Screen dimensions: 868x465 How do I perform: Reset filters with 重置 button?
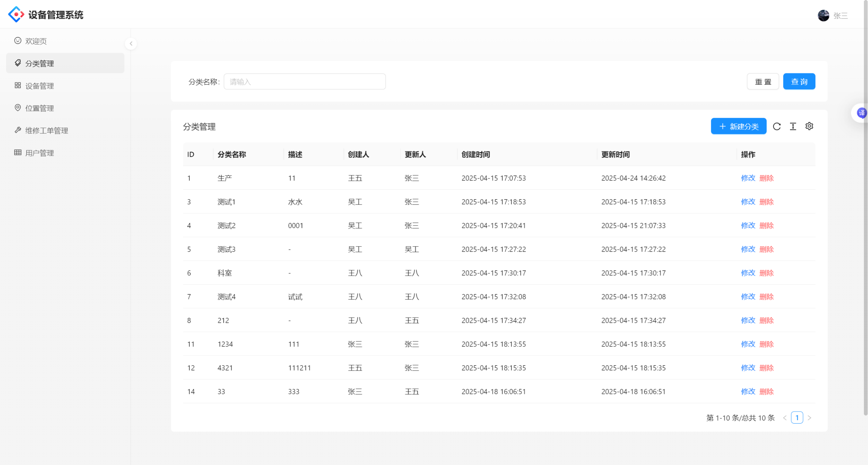click(763, 82)
